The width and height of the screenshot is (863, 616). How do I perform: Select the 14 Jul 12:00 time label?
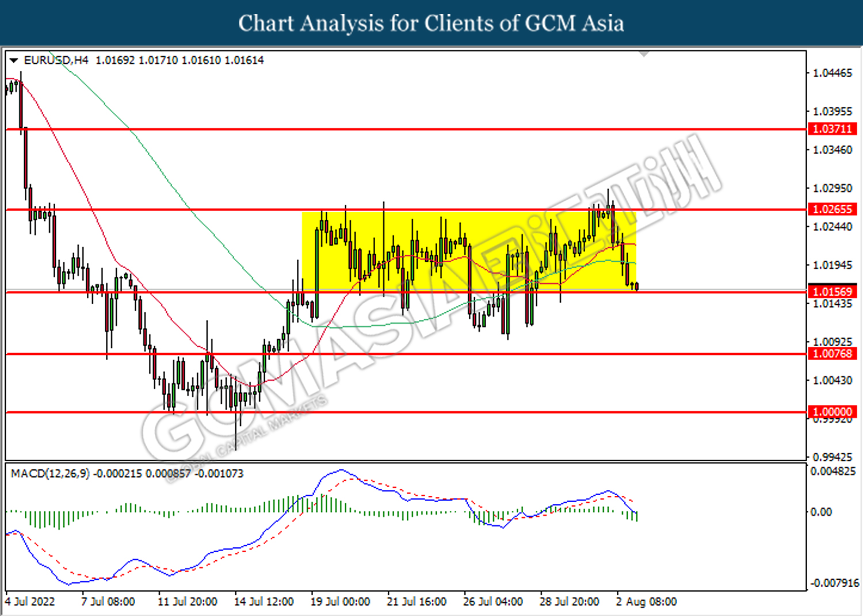point(264,602)
